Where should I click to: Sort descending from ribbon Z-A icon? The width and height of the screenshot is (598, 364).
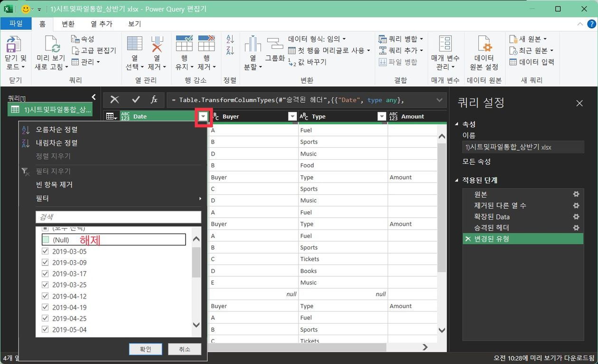[x=230, y=50]
